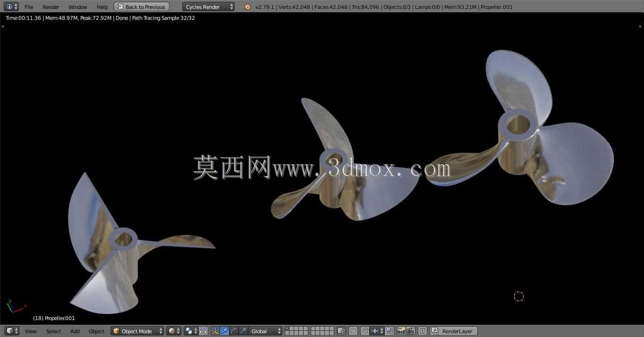The height and width of the screenshot is (337, 644).
Task: Open the 3D View's View menu
Action: [31, 331]
